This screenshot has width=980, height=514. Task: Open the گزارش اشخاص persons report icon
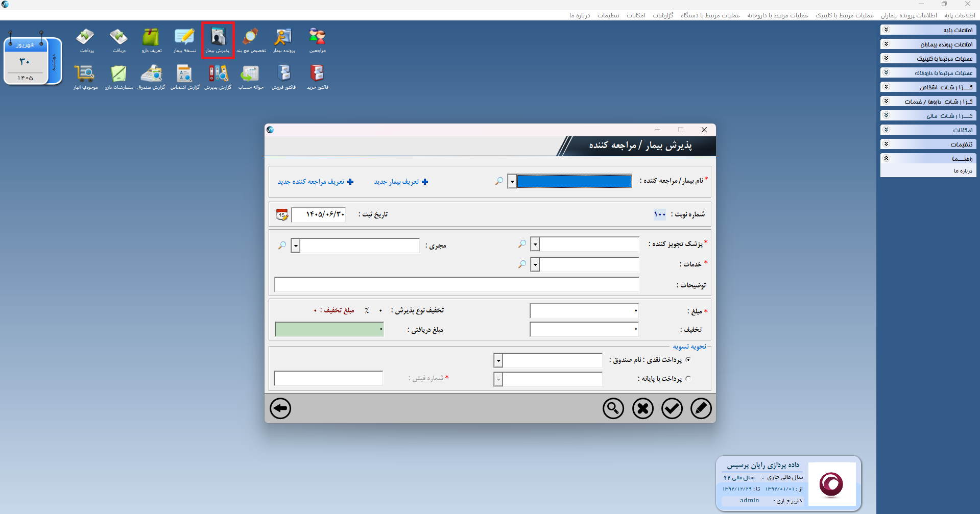click(x=184, y=77)
